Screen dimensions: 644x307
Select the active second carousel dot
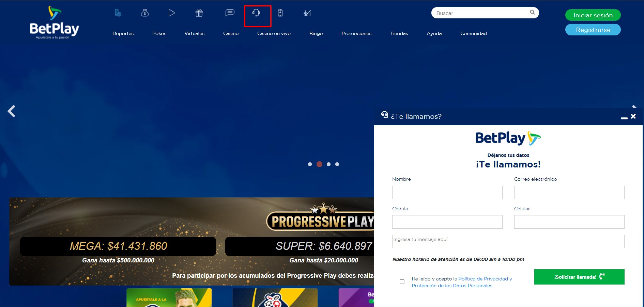pyautogui.click(x=319, y=164)
